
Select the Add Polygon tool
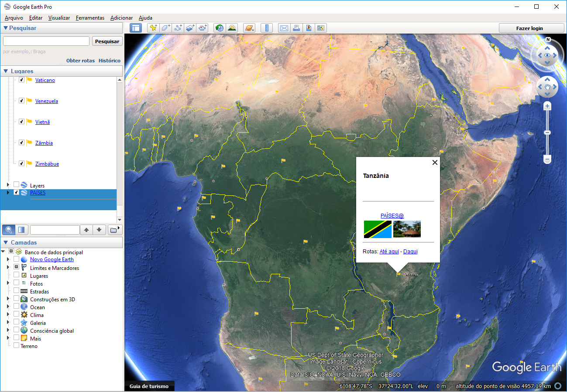[165, 28]
